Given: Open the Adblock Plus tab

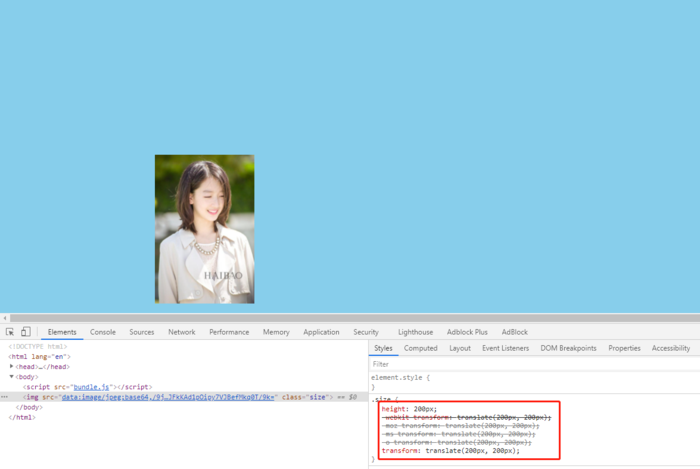Looking at the screenshot, I should click(467, 332).
